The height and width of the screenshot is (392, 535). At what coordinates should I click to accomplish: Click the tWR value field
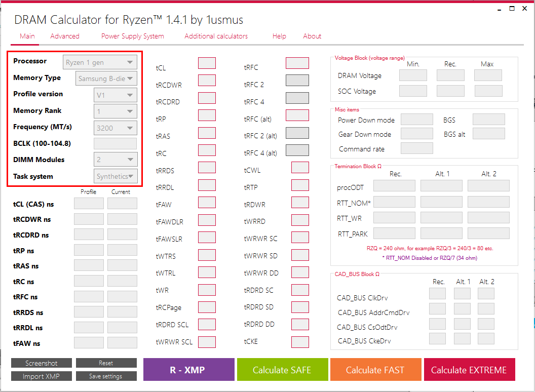[207, 290]
